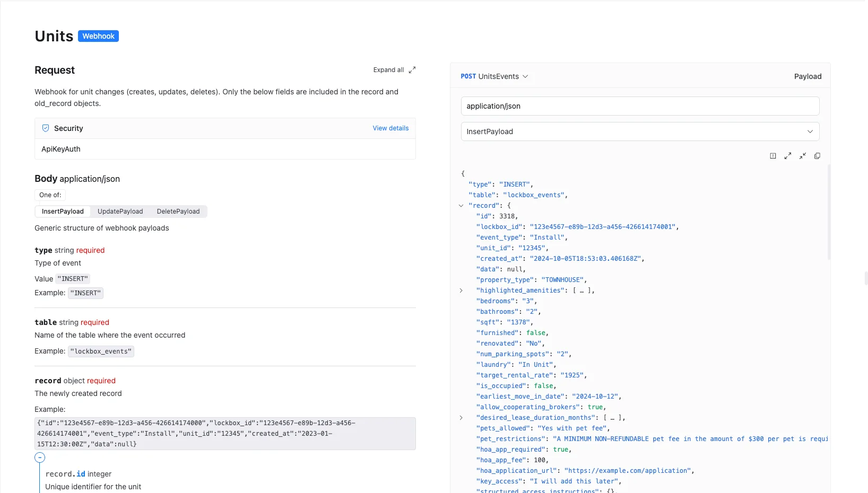
Task: Click the POST method label on UnitsEvents
Action: pyautogui.click(x=468, y=76)
